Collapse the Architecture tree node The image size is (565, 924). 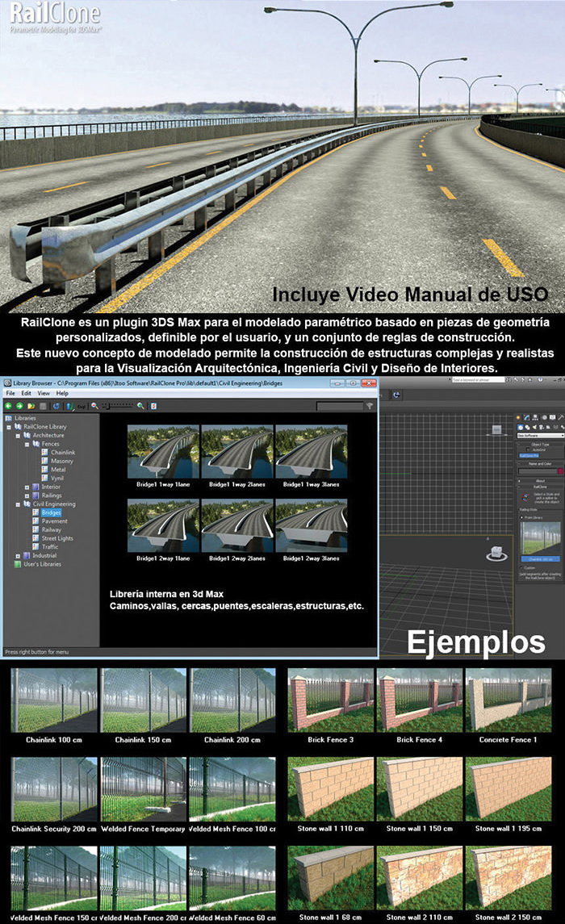click(x=18, y=436)
